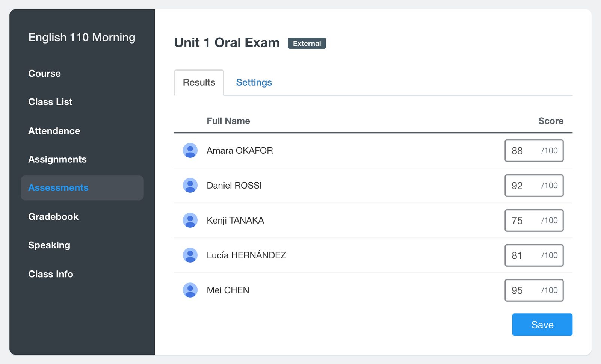This screenshot has width=601, height=364.
Task: Click Mei CHEN's avatar icon
Action: (x=190, y=290)
